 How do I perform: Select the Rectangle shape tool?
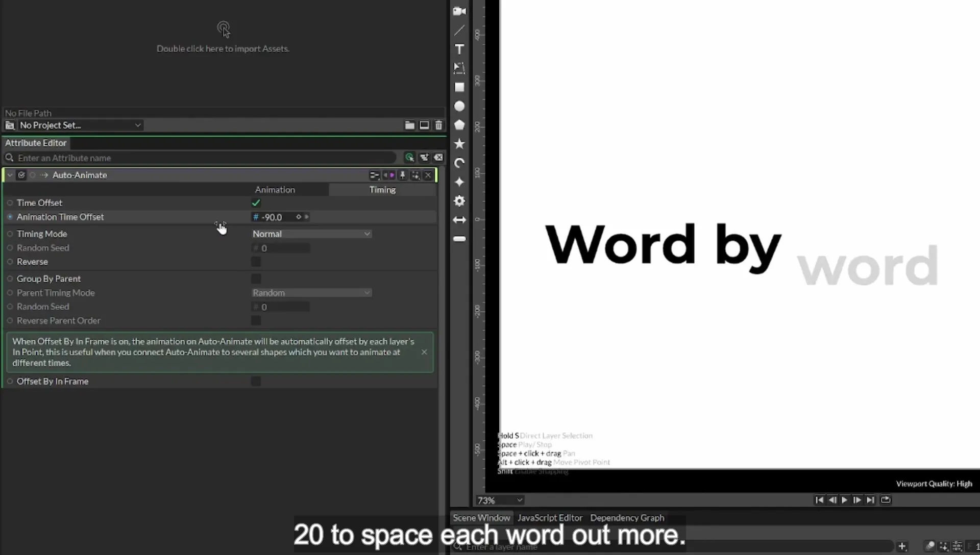click(459, 87)
